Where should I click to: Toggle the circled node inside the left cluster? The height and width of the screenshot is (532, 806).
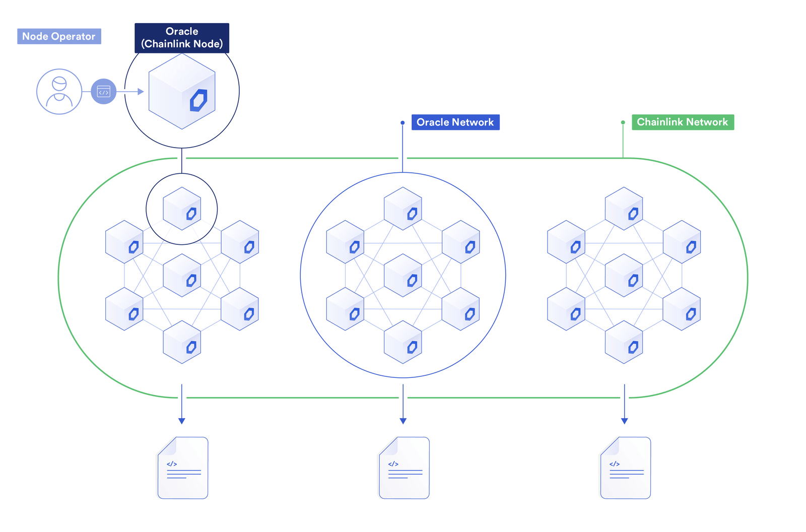(x=182, y=209)
